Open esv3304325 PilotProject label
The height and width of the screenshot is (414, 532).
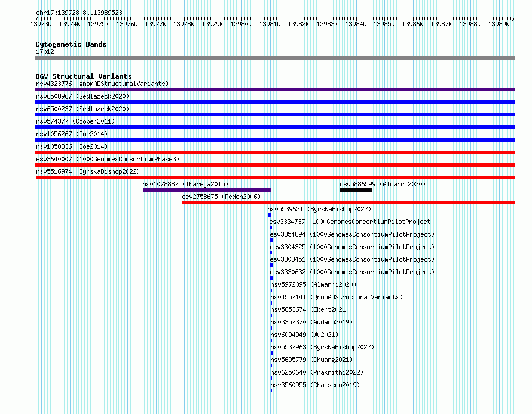[x=352, y=247]
